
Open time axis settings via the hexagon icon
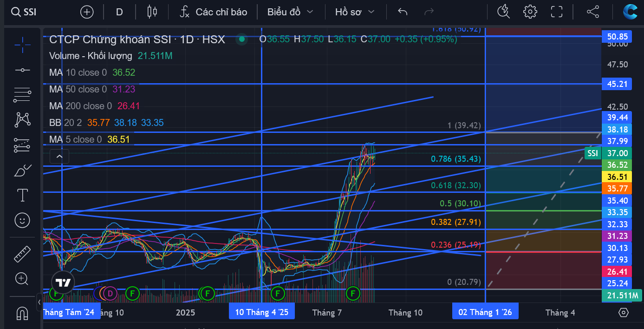point(624,312)
